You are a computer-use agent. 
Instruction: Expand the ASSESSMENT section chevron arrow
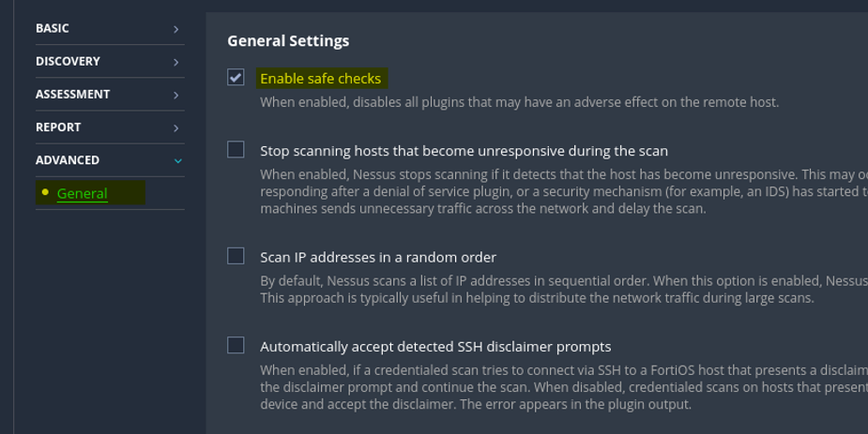(176, 95)
